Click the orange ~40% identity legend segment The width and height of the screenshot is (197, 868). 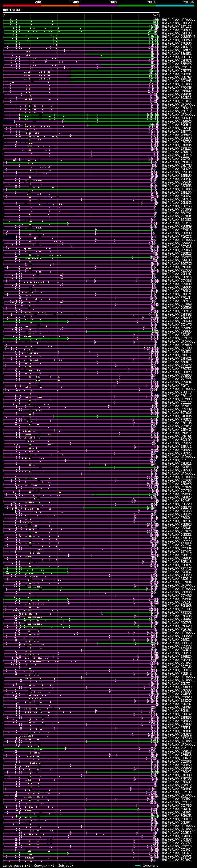click(60, 6)
